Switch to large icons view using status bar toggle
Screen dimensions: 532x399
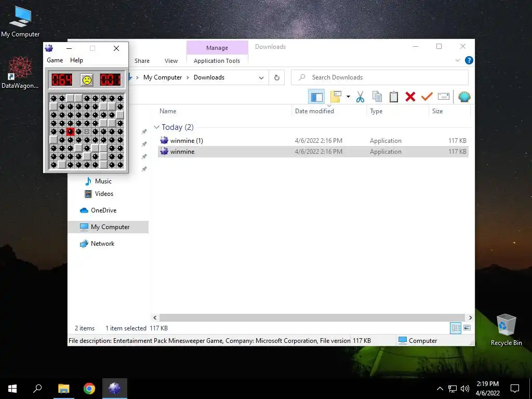coord(467,328)
